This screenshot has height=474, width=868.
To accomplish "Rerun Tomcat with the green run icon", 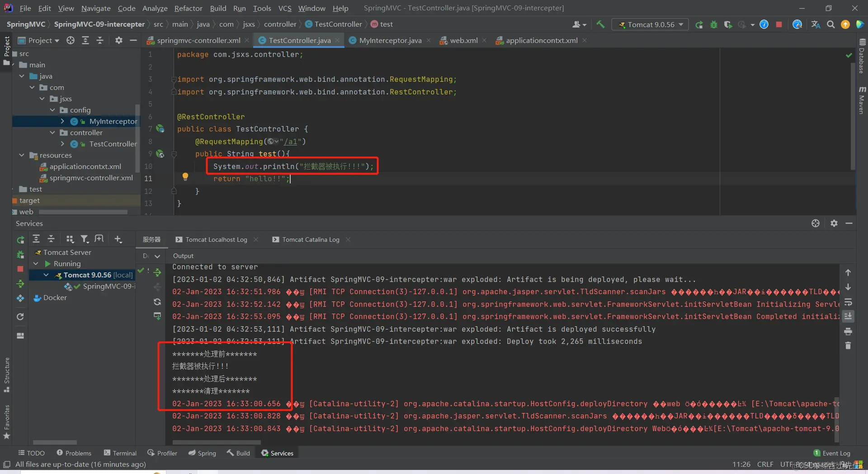I will (x=699, y=24).
